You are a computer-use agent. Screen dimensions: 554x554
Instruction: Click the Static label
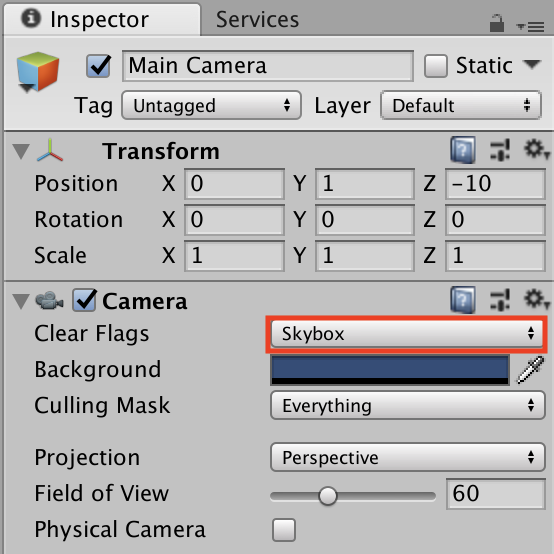[x=484, y=66]
